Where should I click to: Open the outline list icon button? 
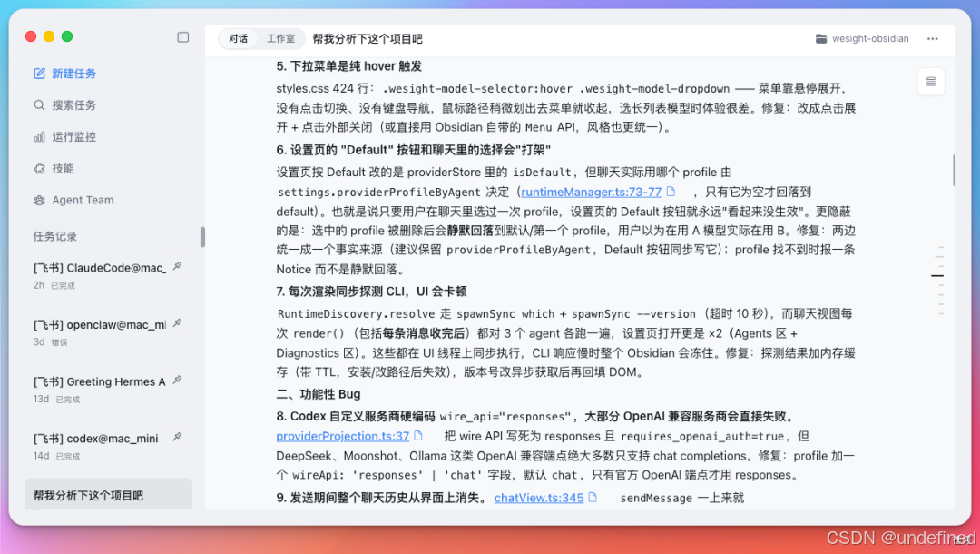click(931, 82)
